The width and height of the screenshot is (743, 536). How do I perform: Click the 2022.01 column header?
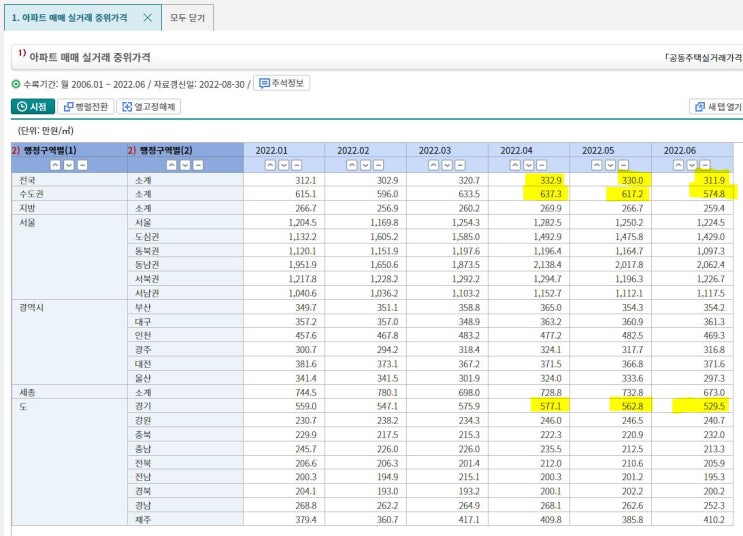[x=272, y=150]
